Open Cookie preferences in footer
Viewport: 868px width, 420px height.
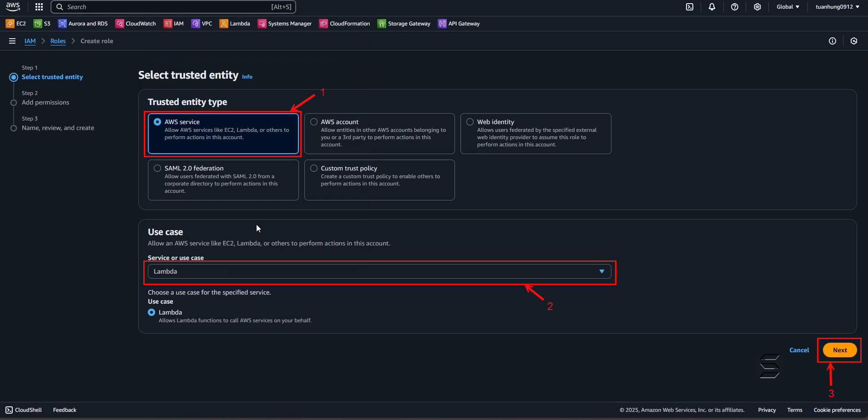tap(837, 410)
